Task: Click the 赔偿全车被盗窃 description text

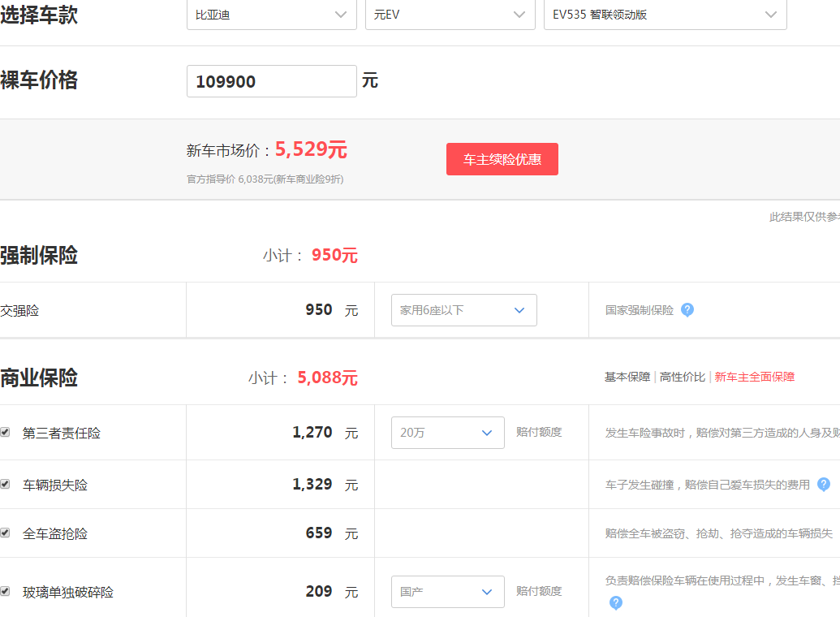Action: pyautogui.click(x=719, y=533)
